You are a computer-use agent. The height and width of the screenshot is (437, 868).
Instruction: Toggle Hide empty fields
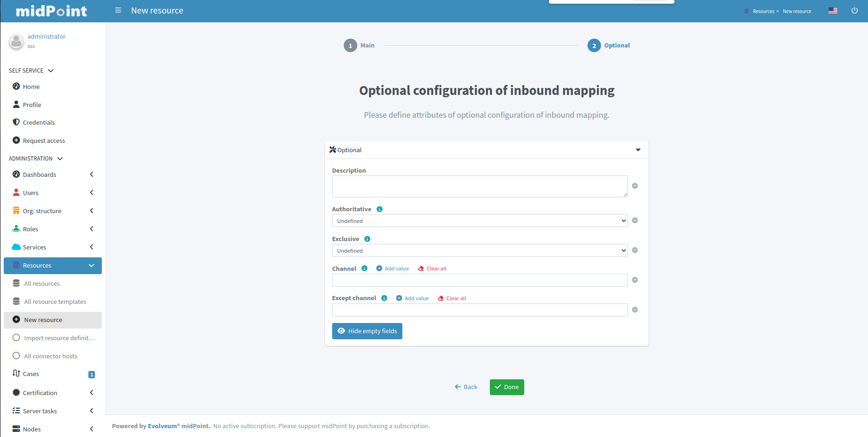pos(367,331)
